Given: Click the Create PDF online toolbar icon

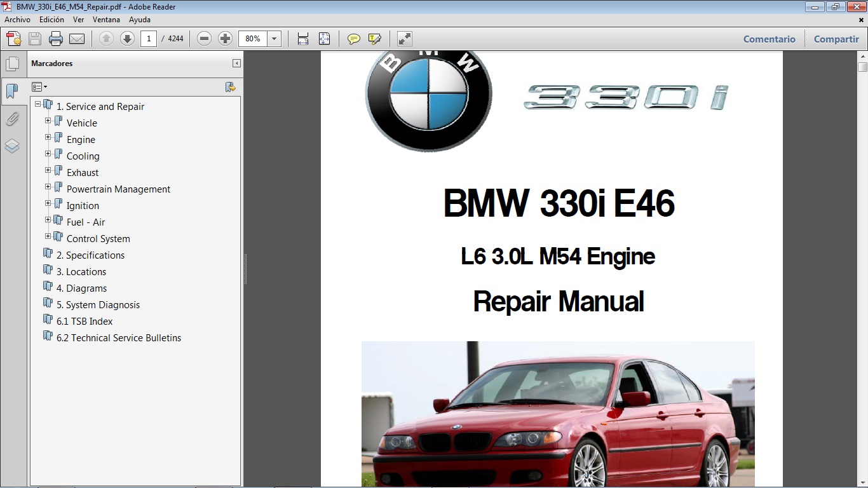Looking at the screenshot, I should tap(14, 39).
